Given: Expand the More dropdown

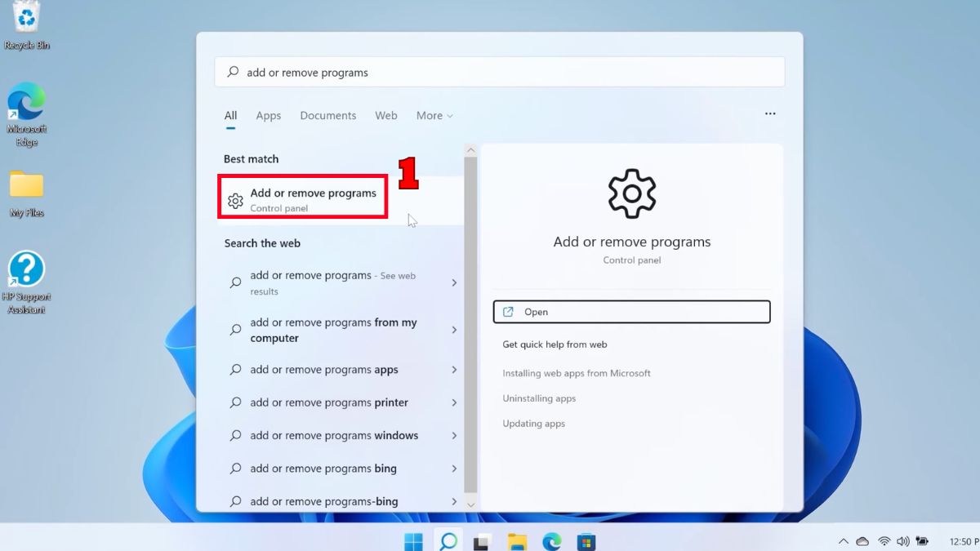Looking at the screenshot, I should point(434,116).
